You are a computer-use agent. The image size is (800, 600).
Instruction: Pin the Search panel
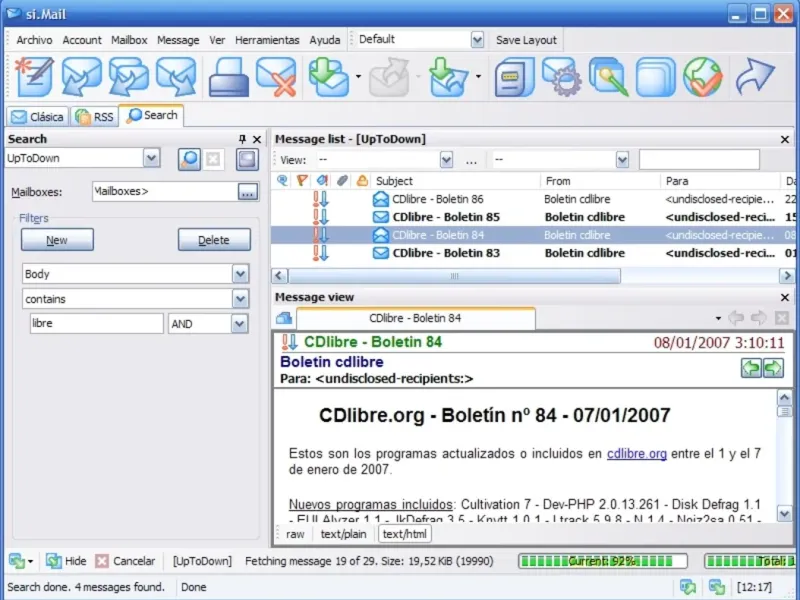[242, 140]
